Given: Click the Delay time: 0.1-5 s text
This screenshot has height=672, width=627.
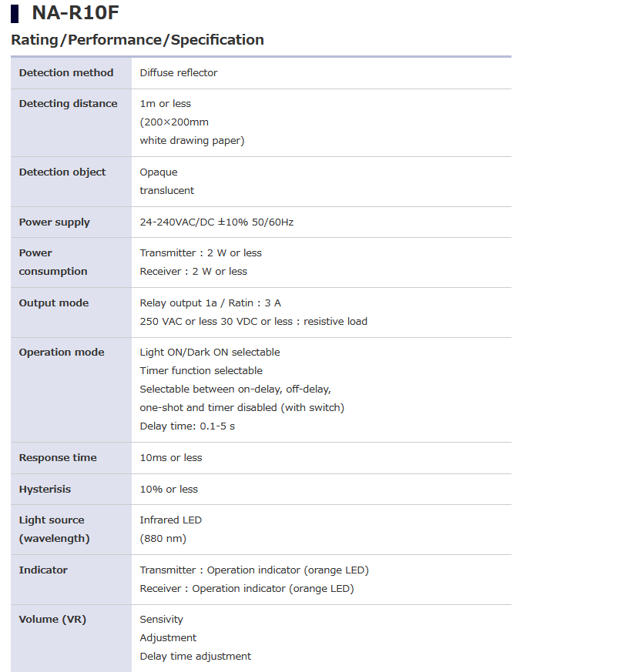Looking at the screenshot, I should (x=187, y=426).
